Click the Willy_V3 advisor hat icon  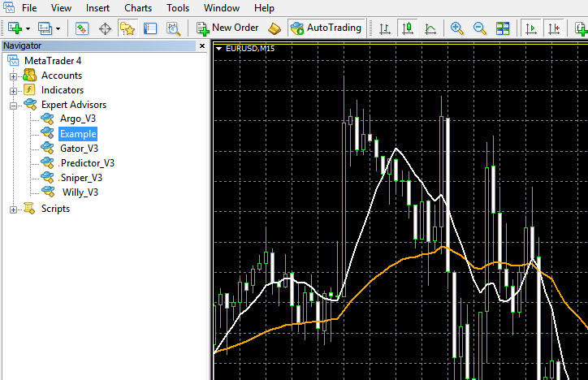48,191
